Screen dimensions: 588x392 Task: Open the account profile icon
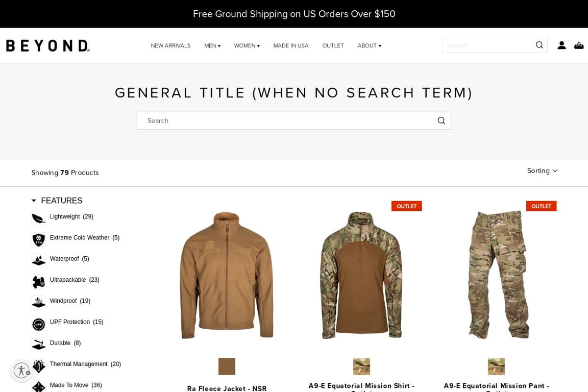click(x=561, y=45)
